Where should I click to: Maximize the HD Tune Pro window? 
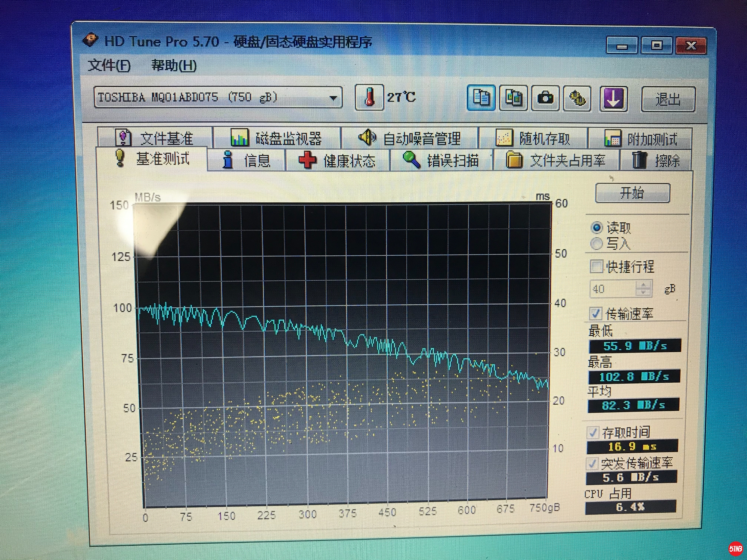[657, 46]
